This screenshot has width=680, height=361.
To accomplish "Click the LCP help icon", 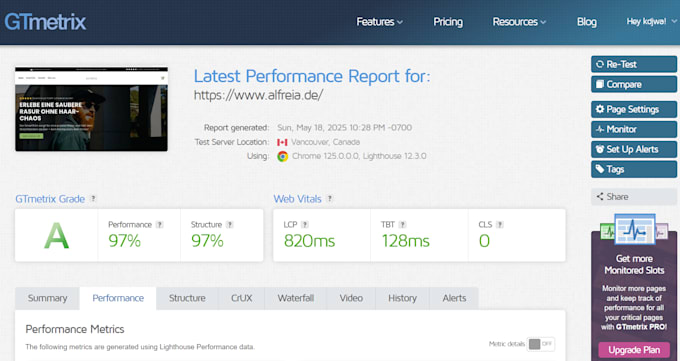I will (305, 225).
